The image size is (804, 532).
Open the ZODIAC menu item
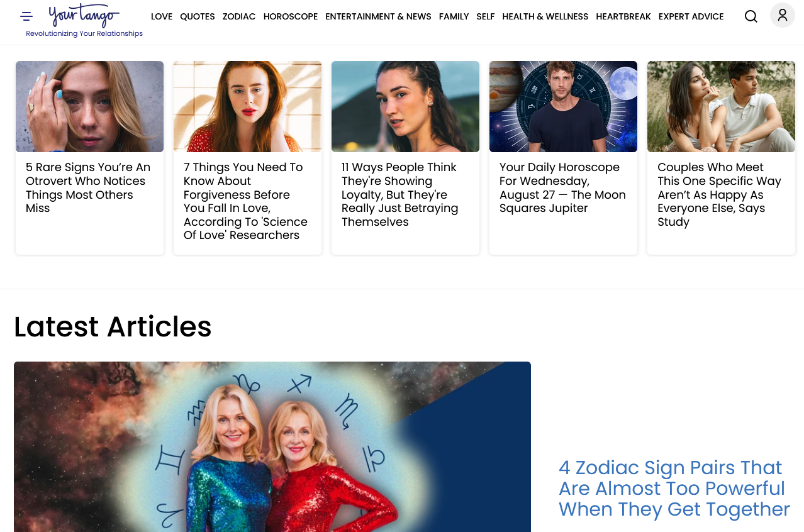239,16
